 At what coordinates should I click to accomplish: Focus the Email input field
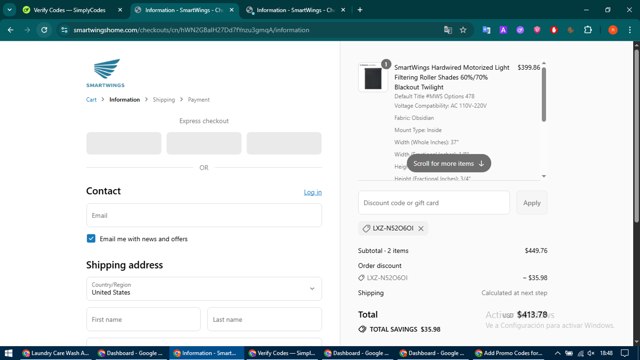click(204, 215)
